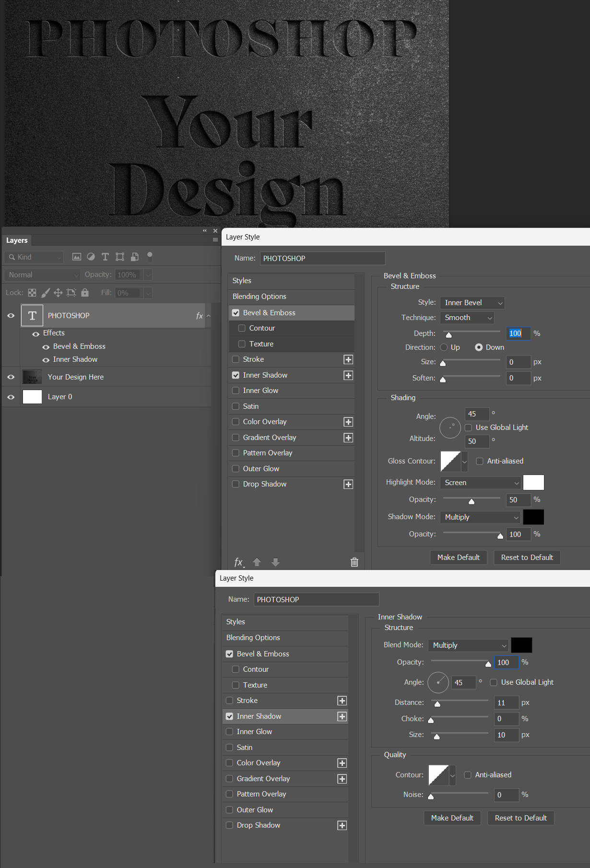Viewport: 590px width, 868px height.
Task: Toggle visibility of Inner Shadow effect in Layers
Action: (46, 360)
